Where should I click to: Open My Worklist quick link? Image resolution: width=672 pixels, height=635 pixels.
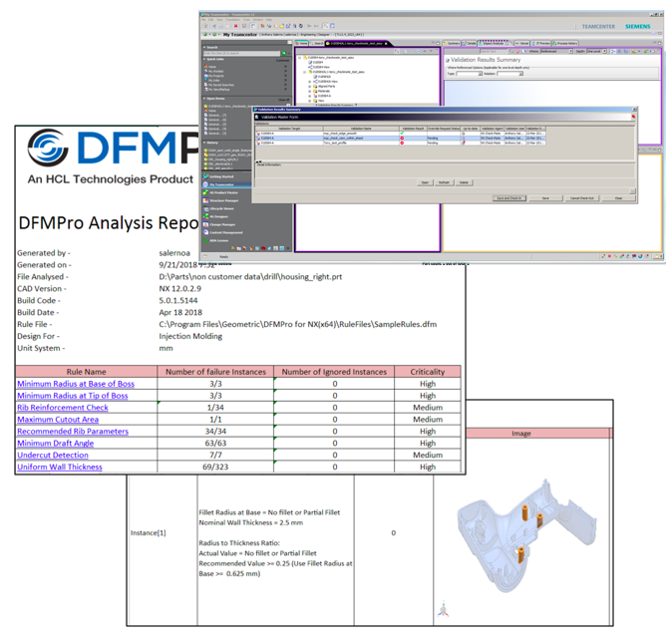213,71
